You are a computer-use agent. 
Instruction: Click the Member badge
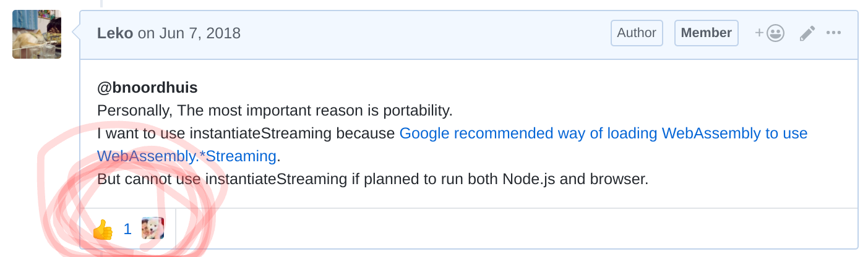coord(707,33)
